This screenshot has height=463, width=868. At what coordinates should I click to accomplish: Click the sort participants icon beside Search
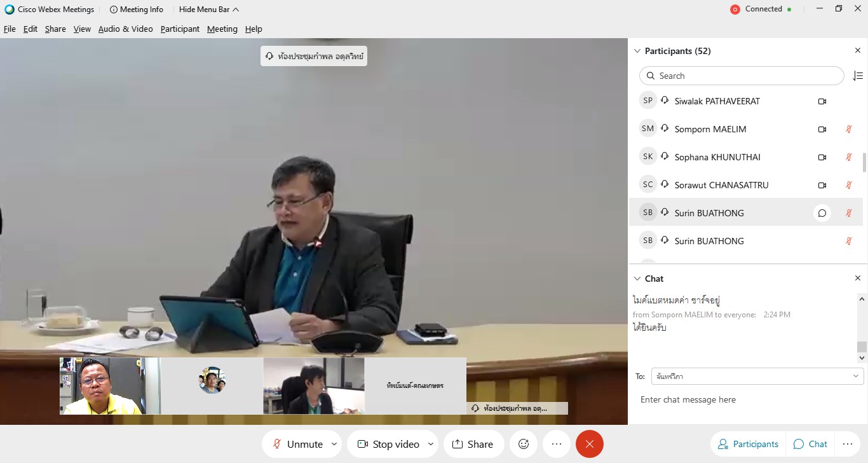tap(857, 76)
